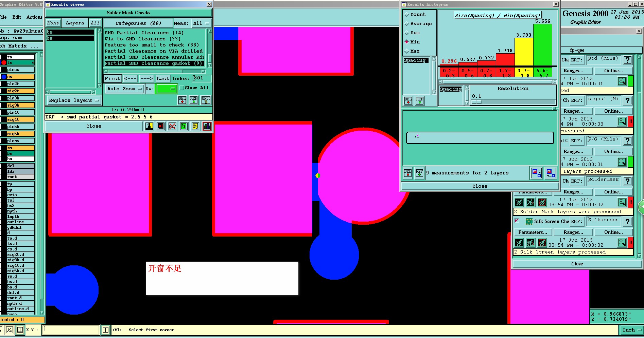The image size is (644, 338).
Task: Select the Average radio option
Action: [x=407, y=24]
